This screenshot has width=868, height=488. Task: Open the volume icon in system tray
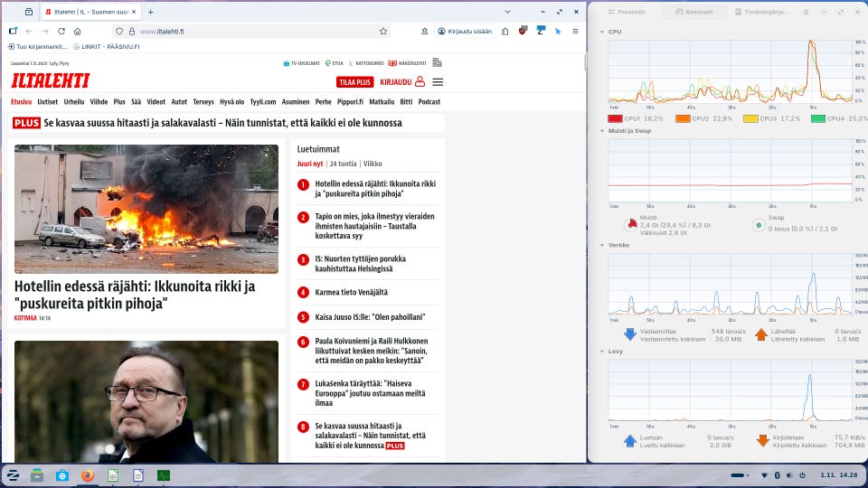pyautogui.click(x=788, y=475)
